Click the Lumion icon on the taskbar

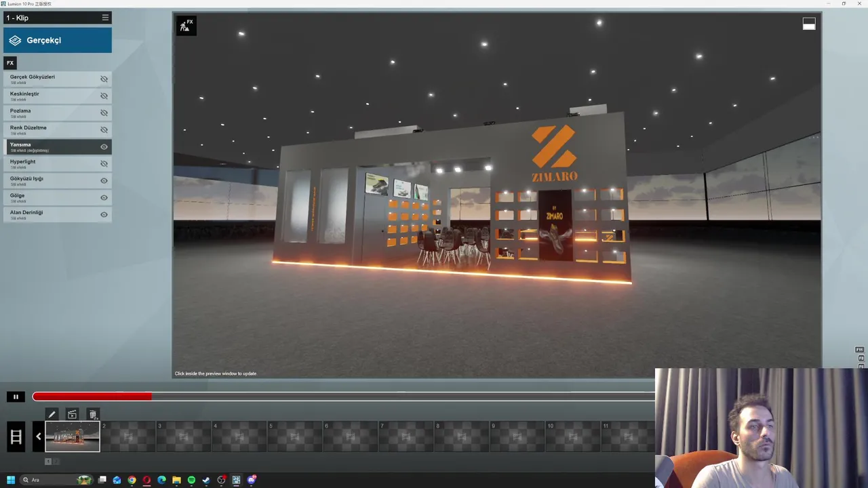pos(236,480)
